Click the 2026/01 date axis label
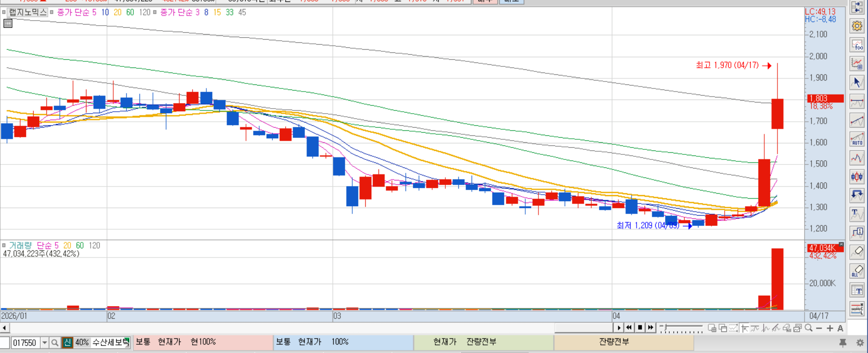The height and width of the screenshot is (353, 868). pyautogui.click(x=14, y=316)
